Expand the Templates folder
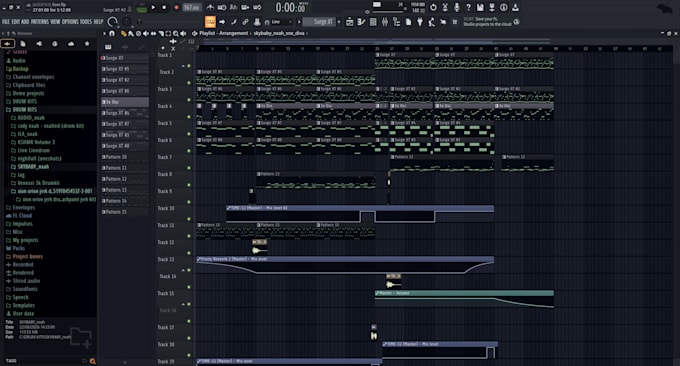The height and width of the screenshot is (366, 680). [x=20, y=305]
